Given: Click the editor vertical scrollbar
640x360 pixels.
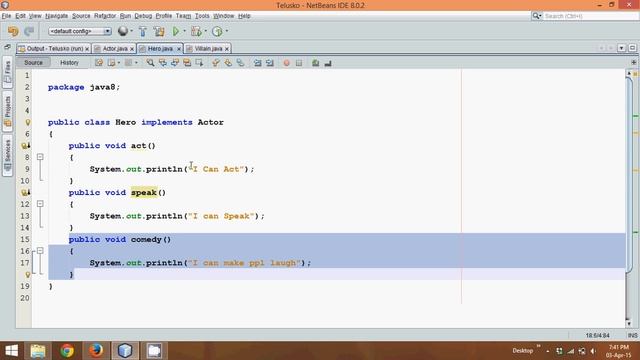Looking at the screenshot, I should (629, 199).
